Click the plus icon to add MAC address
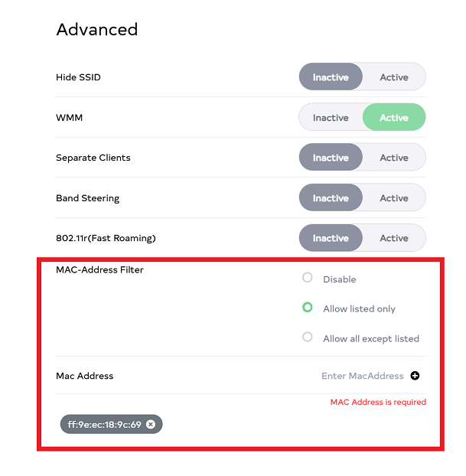This screenshot has width=466, height=476. coord(415,376)
